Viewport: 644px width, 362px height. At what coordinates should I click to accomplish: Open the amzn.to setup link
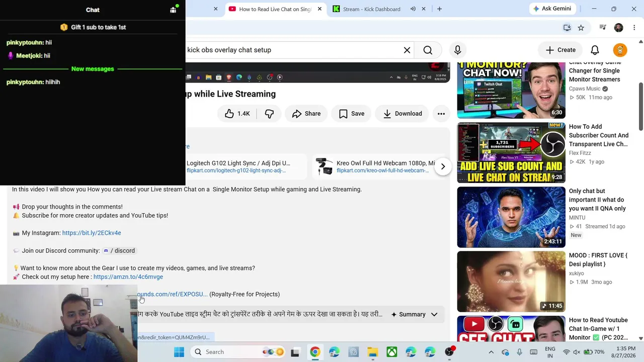pos(128,277)
